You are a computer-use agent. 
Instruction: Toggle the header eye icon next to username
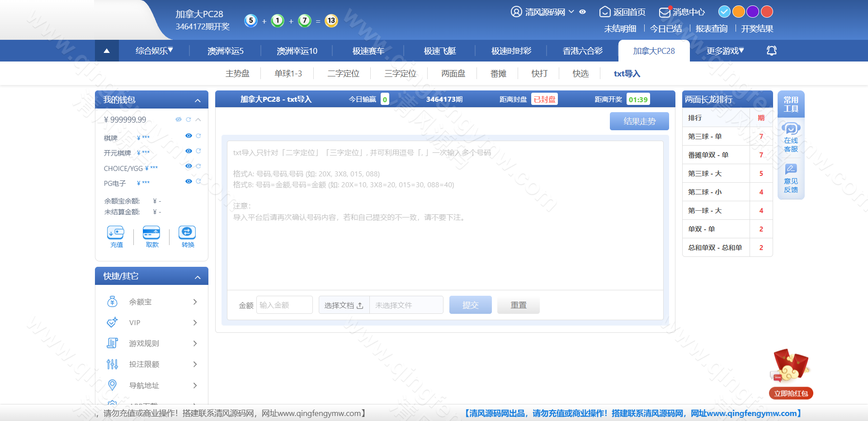click(x=583, y=12)
